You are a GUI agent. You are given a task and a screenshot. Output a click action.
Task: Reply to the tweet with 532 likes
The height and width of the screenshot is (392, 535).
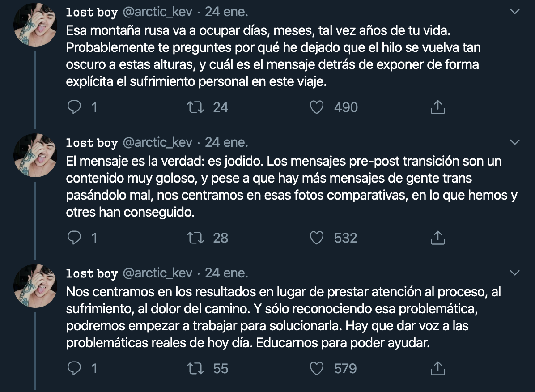74,238
